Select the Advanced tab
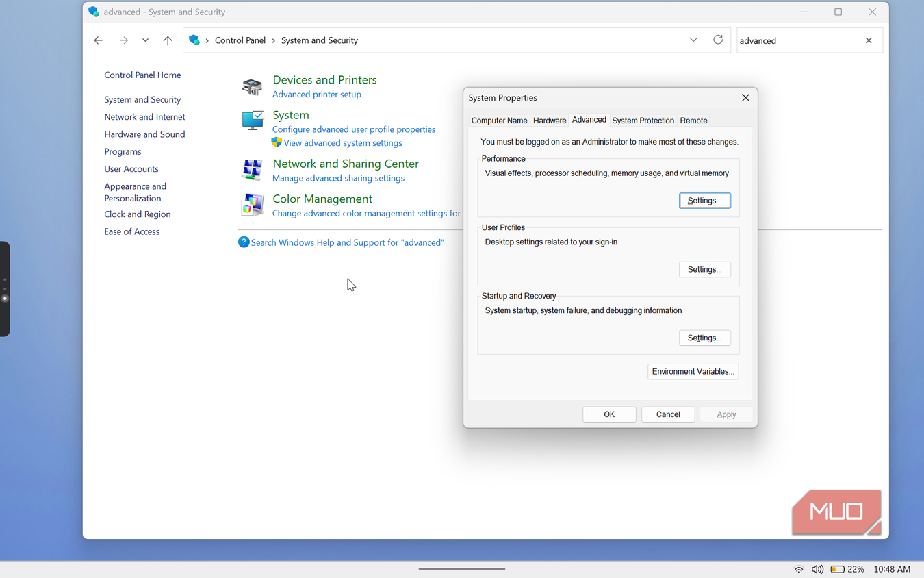Image resolution: width=924 pixels, height=578 pixels. tap(589, 120)
